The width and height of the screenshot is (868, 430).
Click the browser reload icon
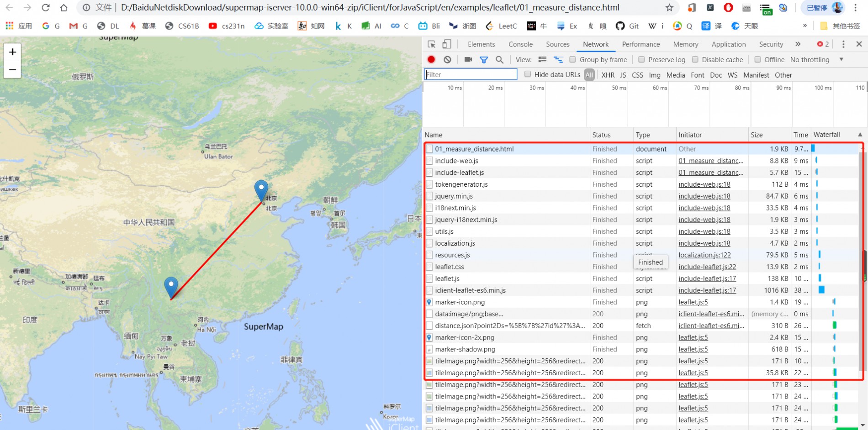click(x=45, y=8)
